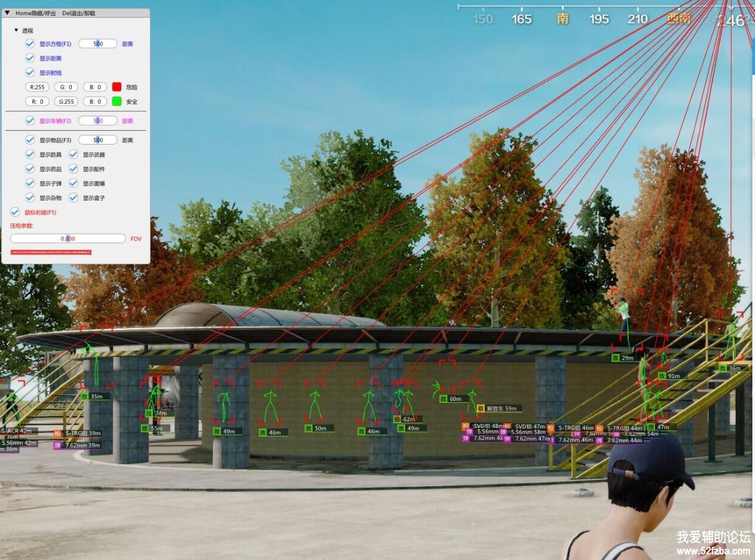Screen dimensions: 755x560
Task: Click the Home隐藏/呼出 title text
Action: 36,13
